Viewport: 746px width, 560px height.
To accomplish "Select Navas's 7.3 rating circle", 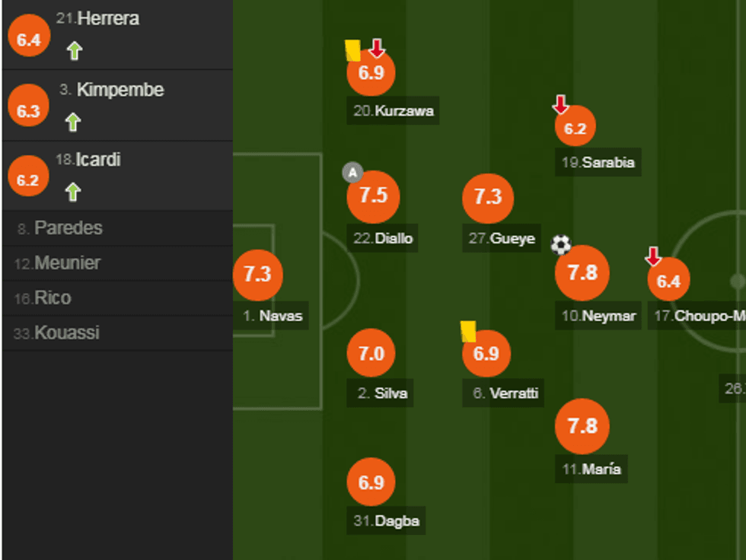I will coord(257,274).
